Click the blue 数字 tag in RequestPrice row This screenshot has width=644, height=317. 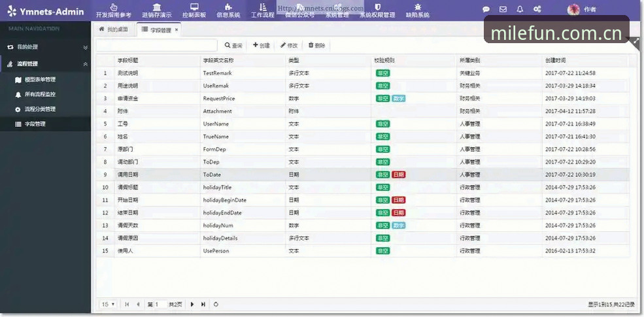pos(398,99)
